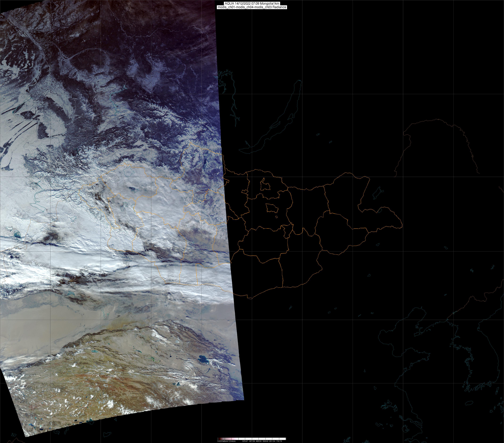
Task: Click the 732.76 legend tick label
Action: pos(279,441)
